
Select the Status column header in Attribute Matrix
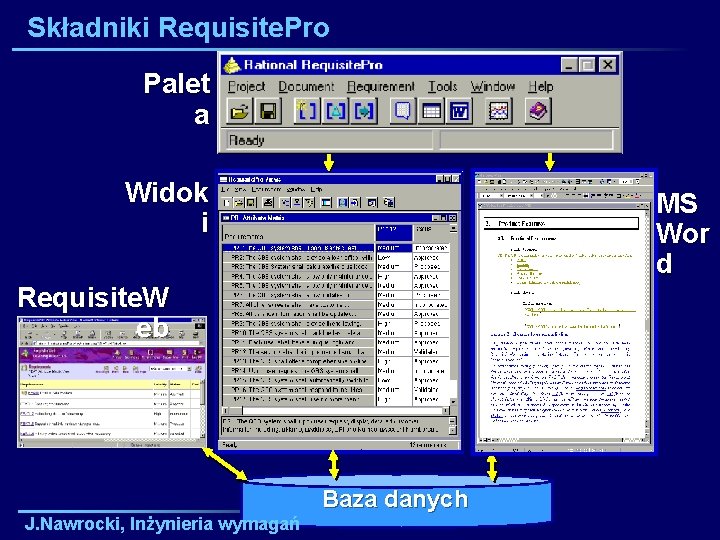click(431, 232)
